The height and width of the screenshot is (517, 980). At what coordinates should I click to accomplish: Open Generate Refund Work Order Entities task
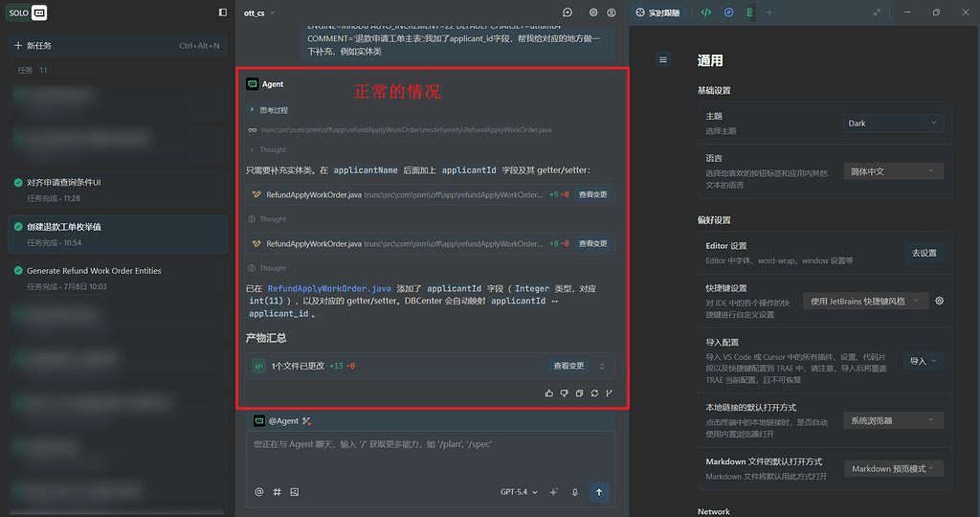tap(118, 279)
